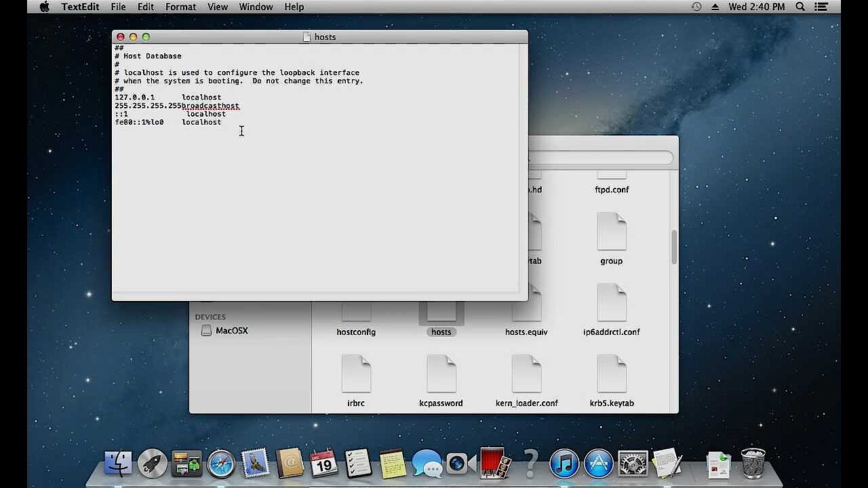Open FaceTime camera icon in dock
The height and width of the screenshot is (488, 868).
[461, 464]
